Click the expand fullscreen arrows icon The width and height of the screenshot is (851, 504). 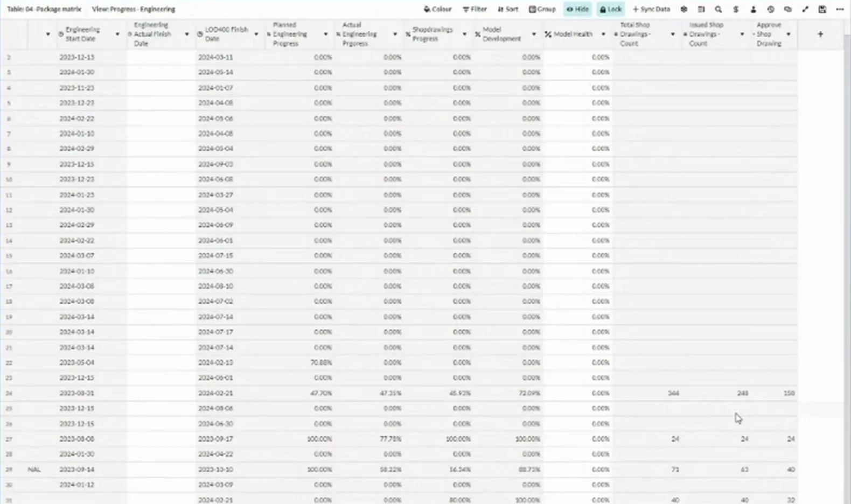click(x=805, y=9)
